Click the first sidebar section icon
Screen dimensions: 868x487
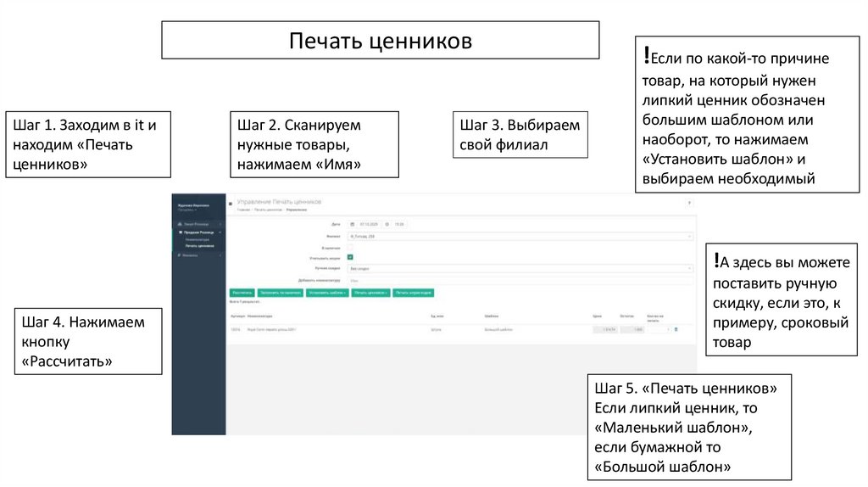tap(180, 224)
